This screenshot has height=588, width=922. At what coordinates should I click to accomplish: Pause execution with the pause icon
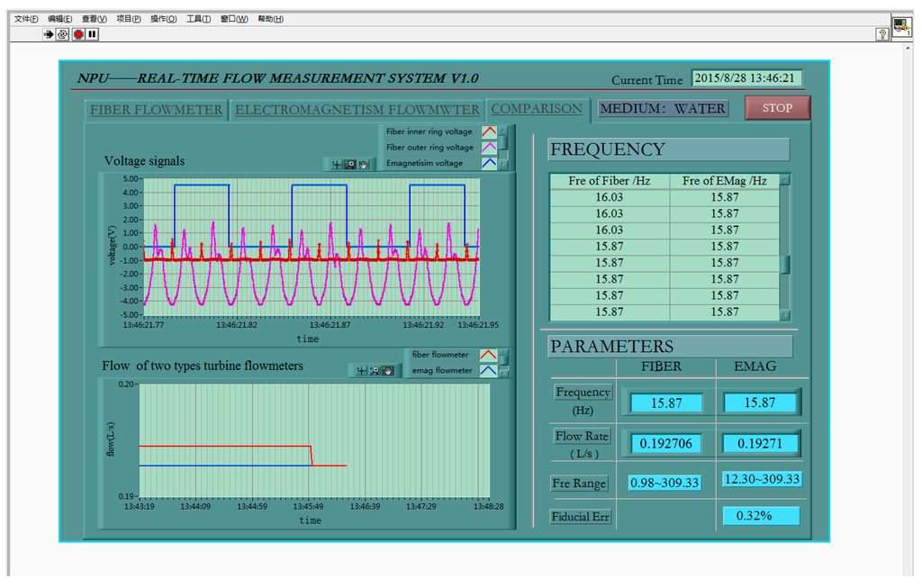tap(92, 34)
